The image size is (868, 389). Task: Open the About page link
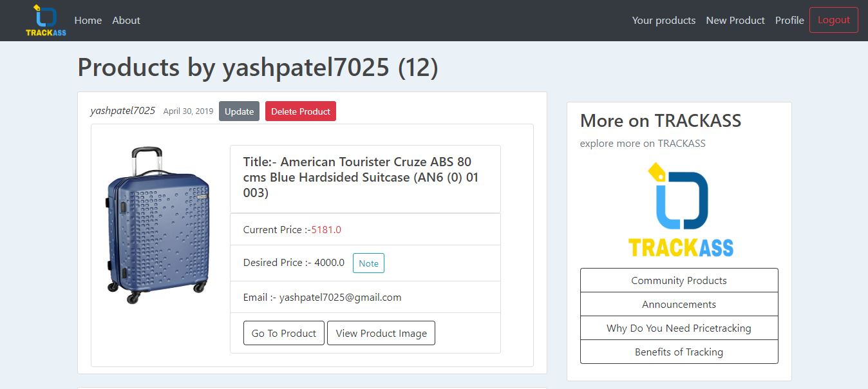click(x=126, y=21)
